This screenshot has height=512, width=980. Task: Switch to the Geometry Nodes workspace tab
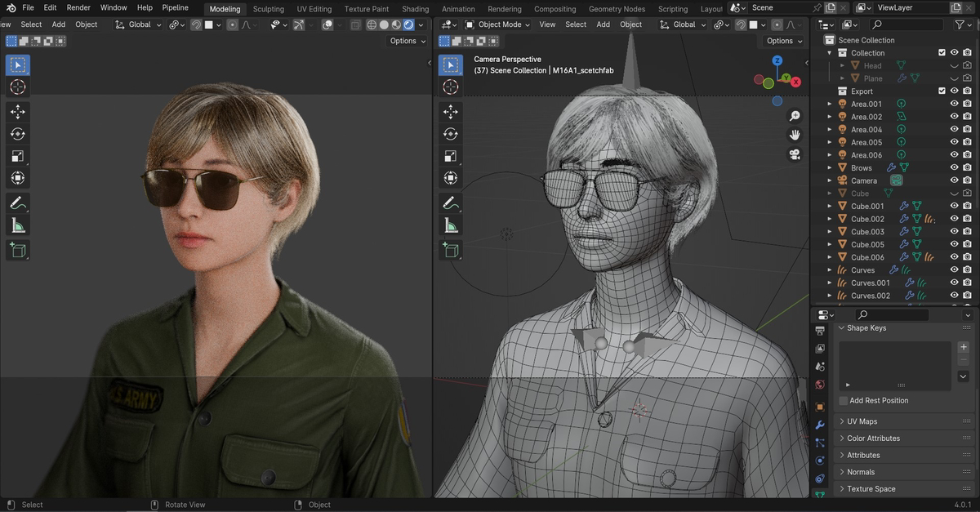[x=617, y=9]
